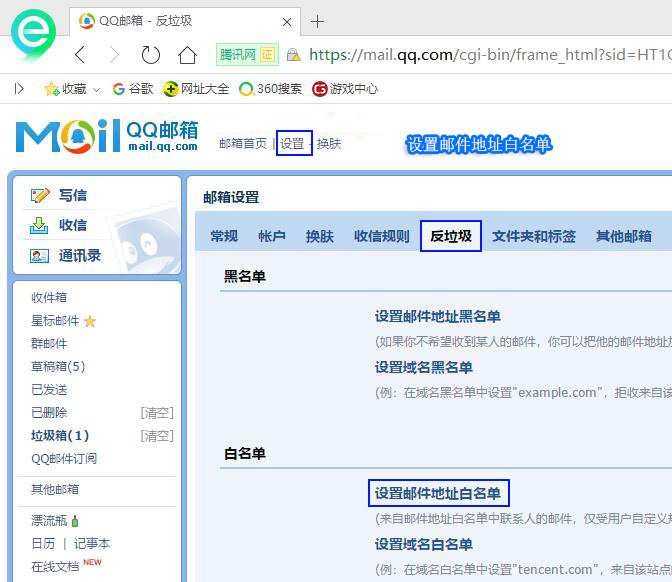
Task: Open 漂流瓶 in sidebar
Action: [x=49, y=521]
